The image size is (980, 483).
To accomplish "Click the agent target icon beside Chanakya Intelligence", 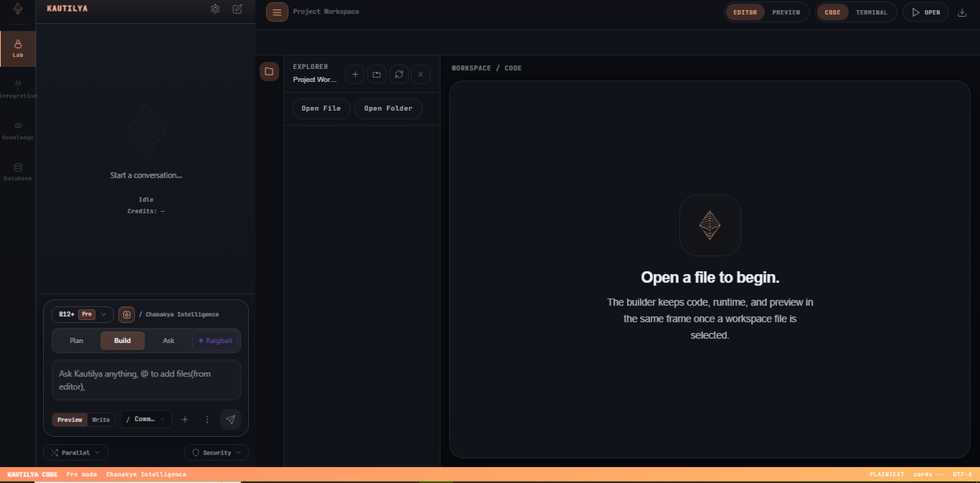I will pos(126,315).
